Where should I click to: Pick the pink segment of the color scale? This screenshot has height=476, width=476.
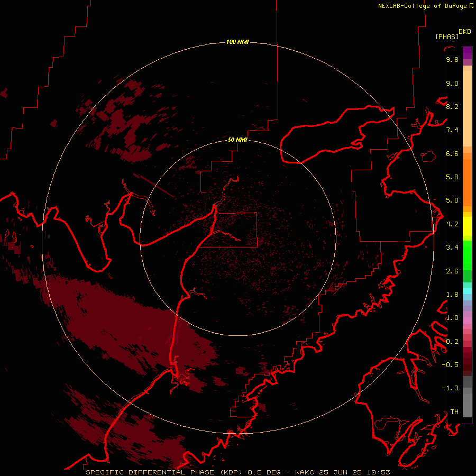(467, 321)
